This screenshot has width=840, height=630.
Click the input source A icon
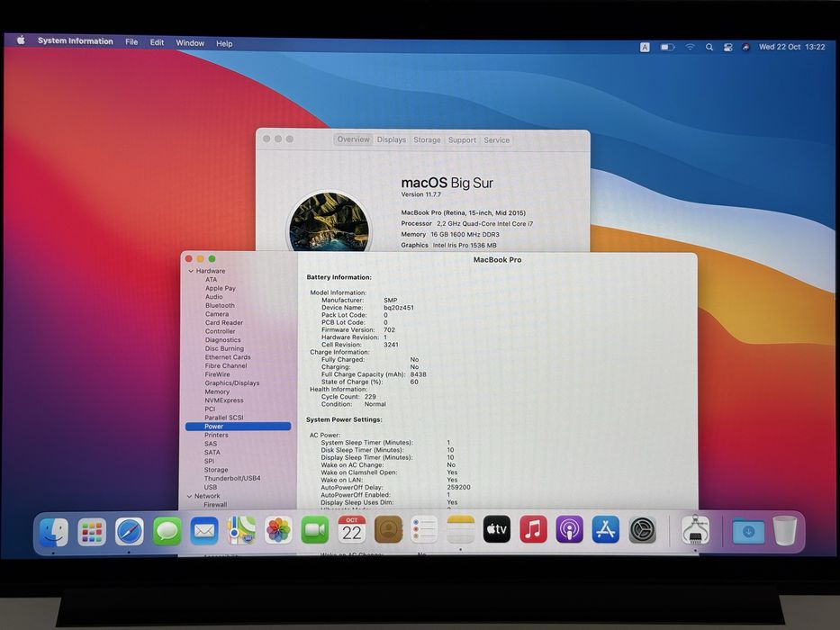tap(645, 47)
